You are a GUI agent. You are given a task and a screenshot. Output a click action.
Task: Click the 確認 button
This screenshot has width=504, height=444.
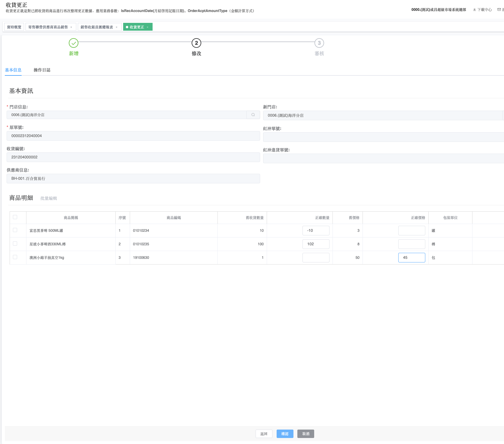click(x=285, y=434)
